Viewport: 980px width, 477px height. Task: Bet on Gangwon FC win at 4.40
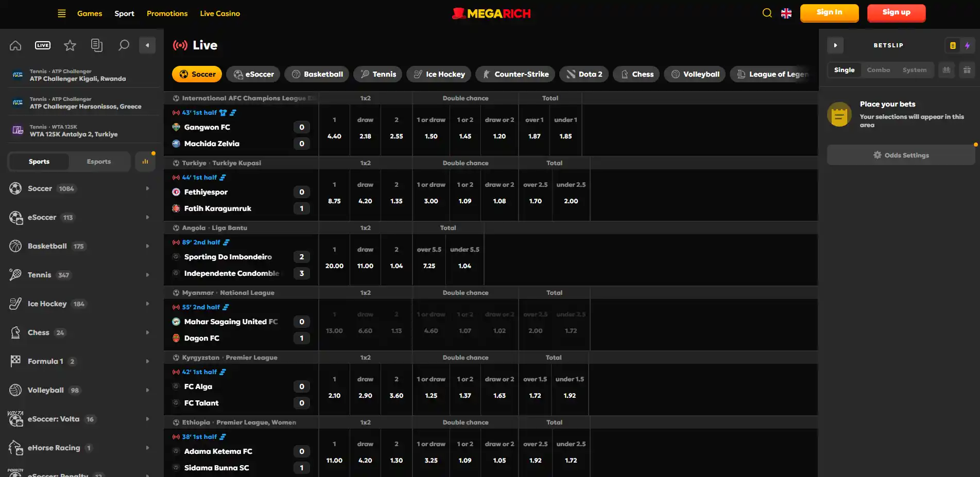coord(334,129)
